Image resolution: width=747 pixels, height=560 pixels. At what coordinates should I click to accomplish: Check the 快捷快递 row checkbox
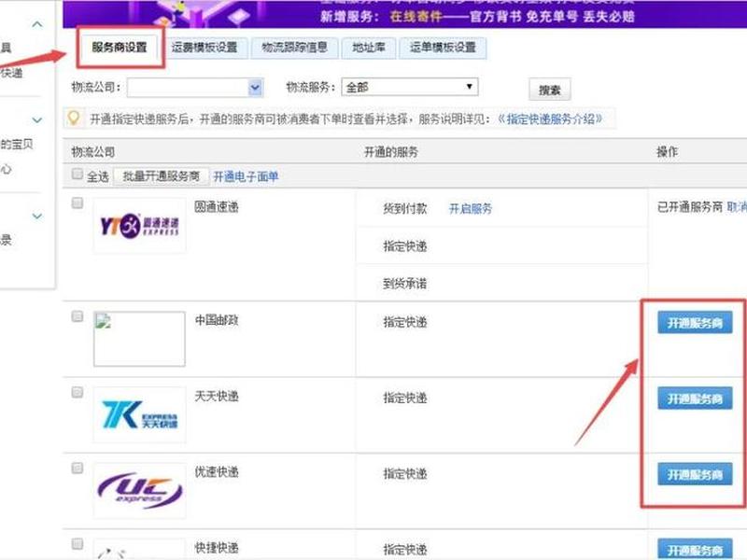point(78,544)
